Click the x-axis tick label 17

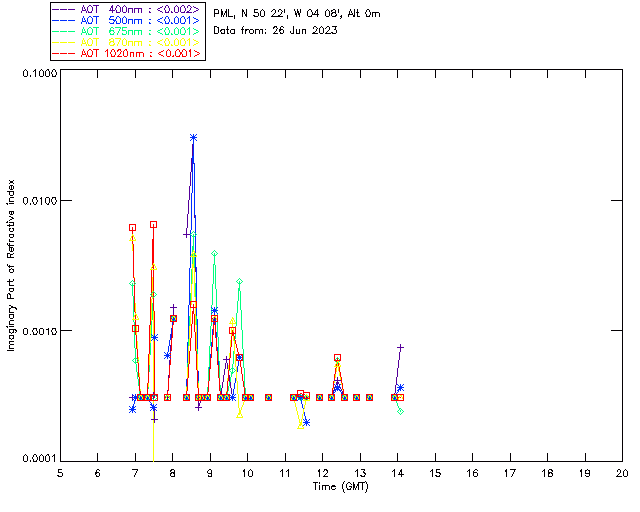[x=510, y=473]
